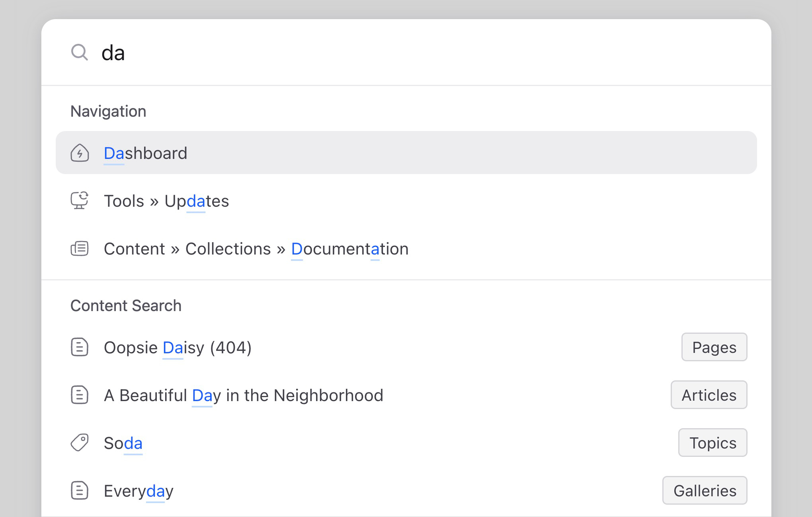Click the gallery icon beside Everyday
Image resolution: width=812 pixels, height=517 pixels.
[x=79, y=491]
